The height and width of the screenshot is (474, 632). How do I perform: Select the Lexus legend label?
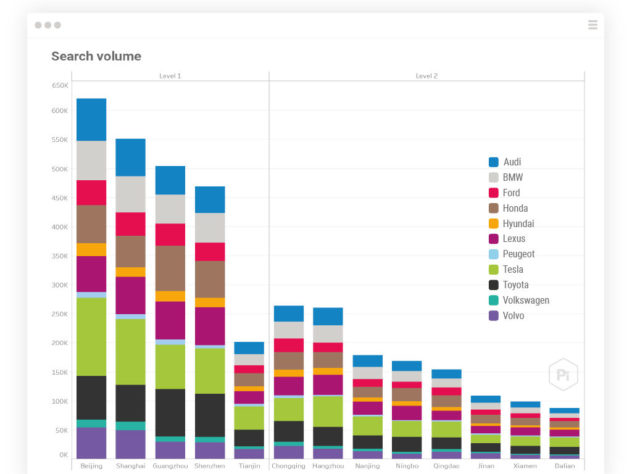(514, 239)
